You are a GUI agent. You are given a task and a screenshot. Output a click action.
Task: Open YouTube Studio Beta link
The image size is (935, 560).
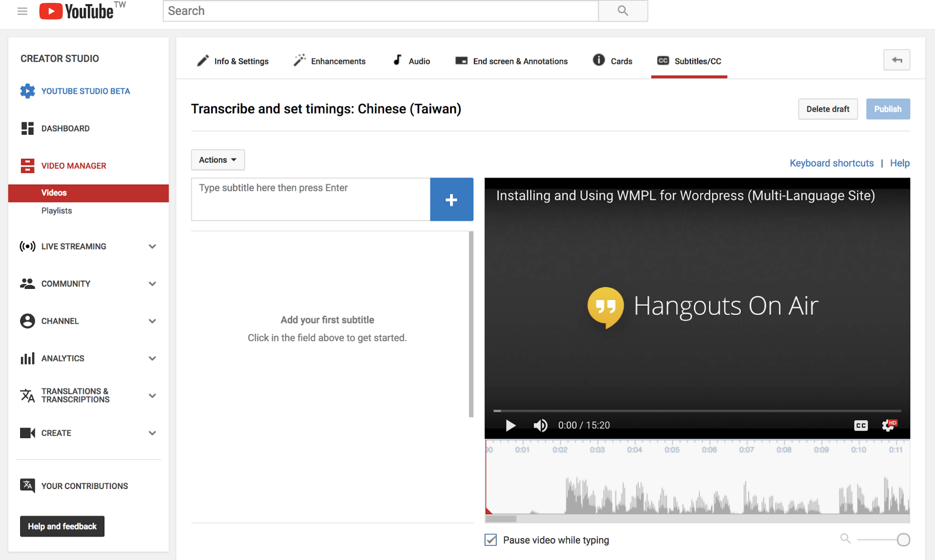(86, 91)
